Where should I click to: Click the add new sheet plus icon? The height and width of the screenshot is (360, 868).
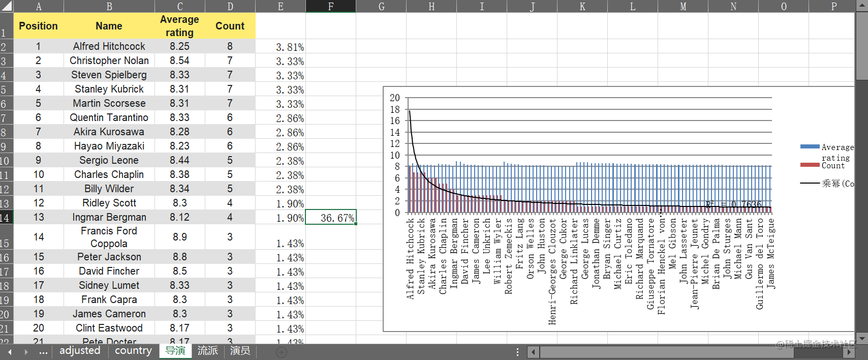(x=282, y=352)
